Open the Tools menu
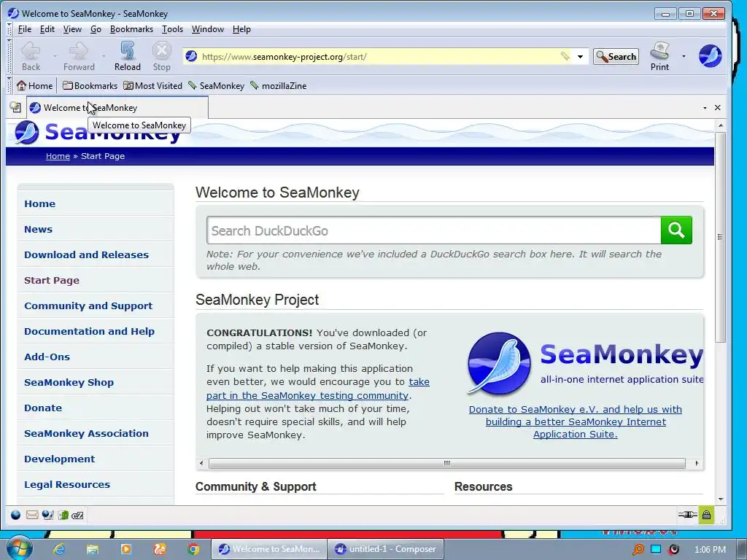Screen dimensions: 747x560 [x=172, y=29]
